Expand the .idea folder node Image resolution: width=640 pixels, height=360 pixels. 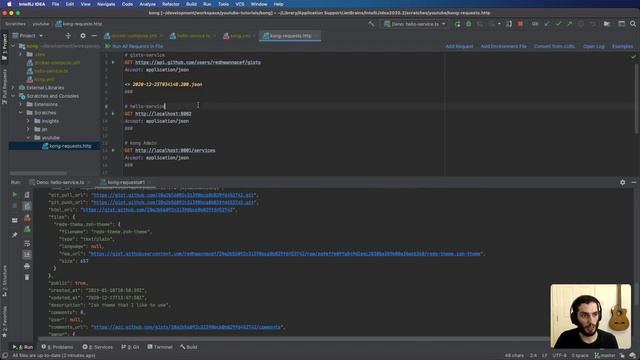click(x=21, y=54)
